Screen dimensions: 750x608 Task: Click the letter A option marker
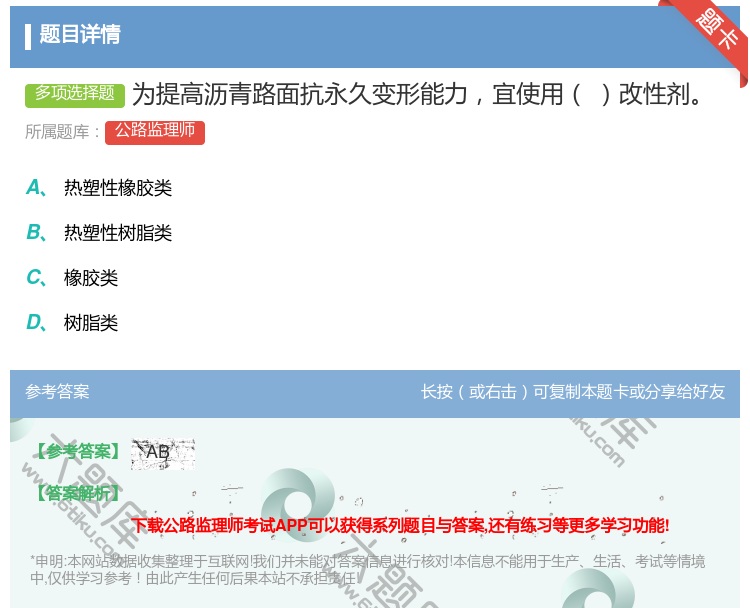pos(36,188)
